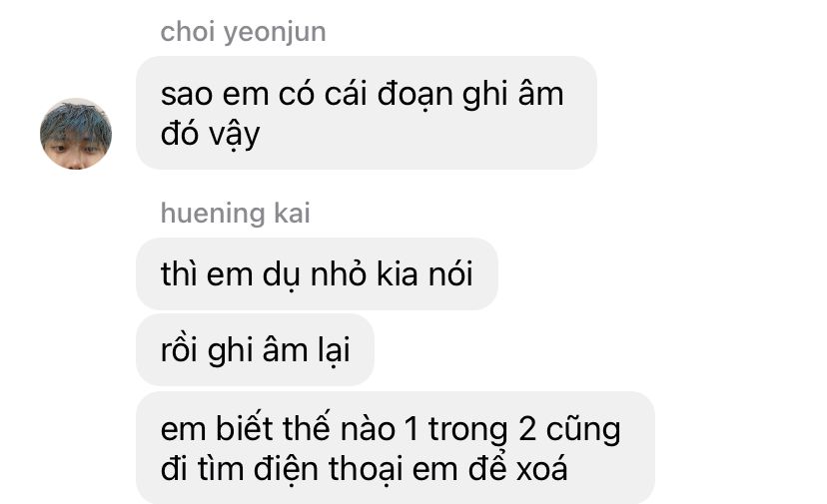The height and width of the screenshot is (504, 827).
Task: Click the word 'nói' in kai's first message
Action: coord(450,274)
